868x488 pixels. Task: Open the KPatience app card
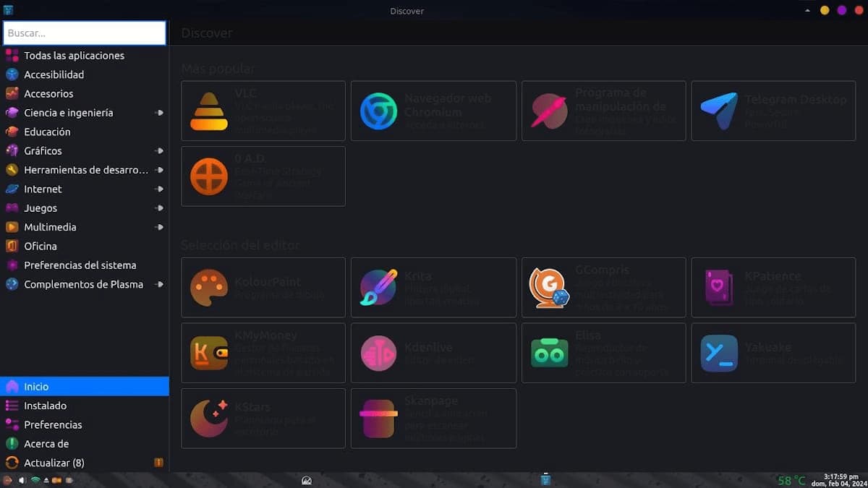(773, 287)
